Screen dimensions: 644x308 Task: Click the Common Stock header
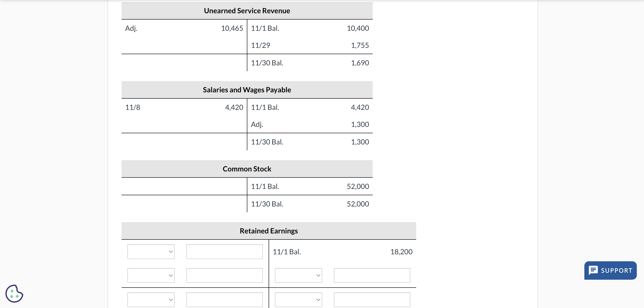coord(247,168)
